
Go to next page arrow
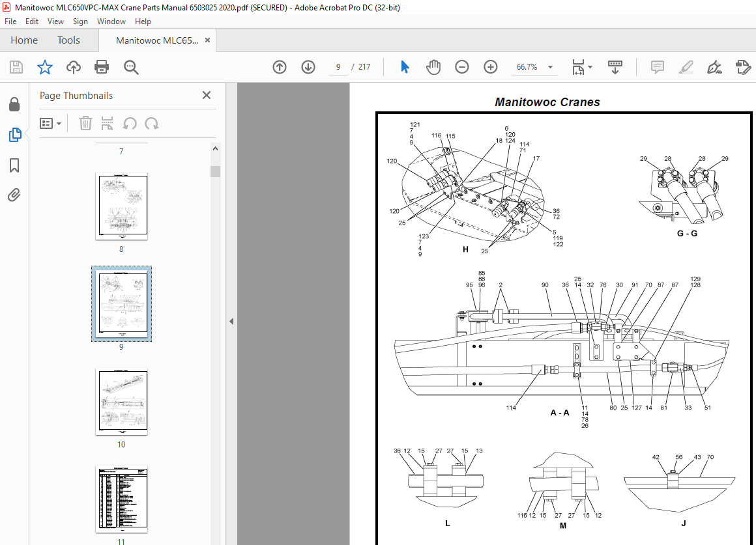(308, 67)
